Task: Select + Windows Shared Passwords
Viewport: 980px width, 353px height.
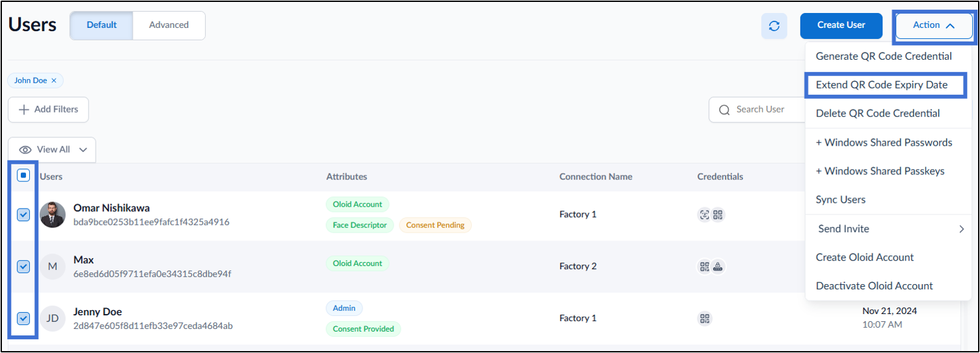Action: (884, 142)
